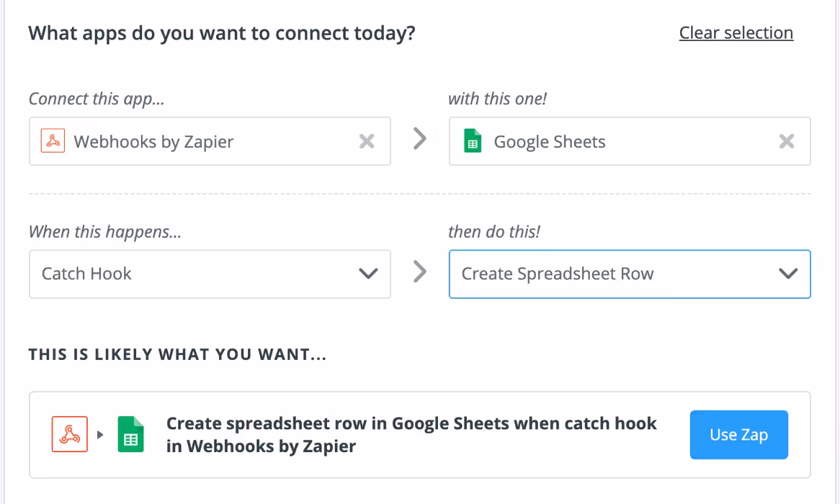Click the Webhooks logo in the suggested Zap card
The image size is (840, 504).
pos(70,434)
